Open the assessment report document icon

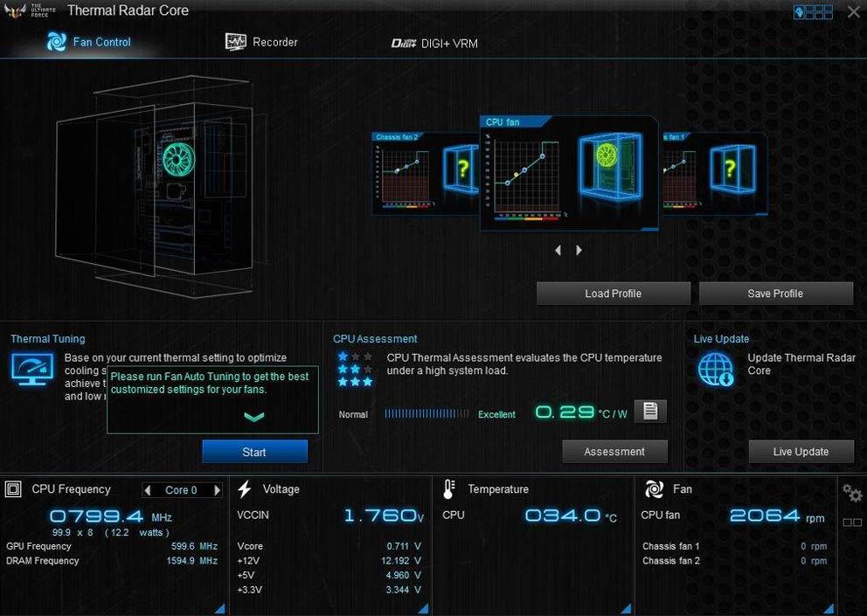(x=650, y=411)
